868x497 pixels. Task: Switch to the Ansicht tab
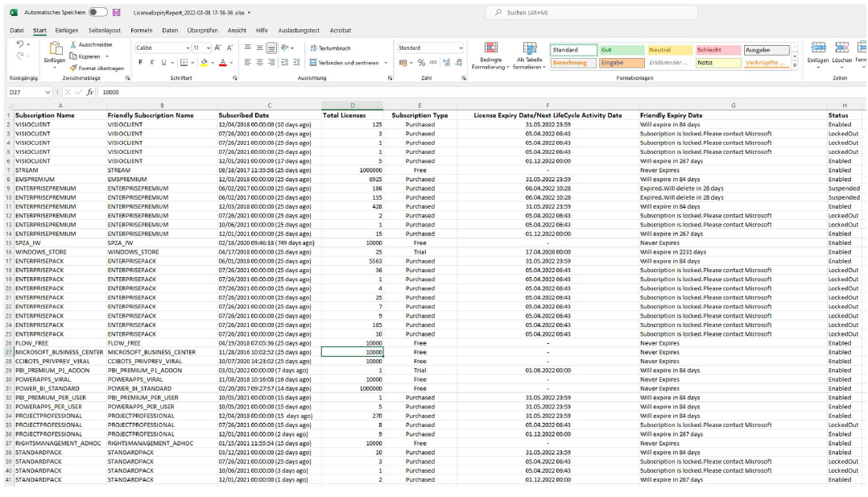tap(237, 31)
